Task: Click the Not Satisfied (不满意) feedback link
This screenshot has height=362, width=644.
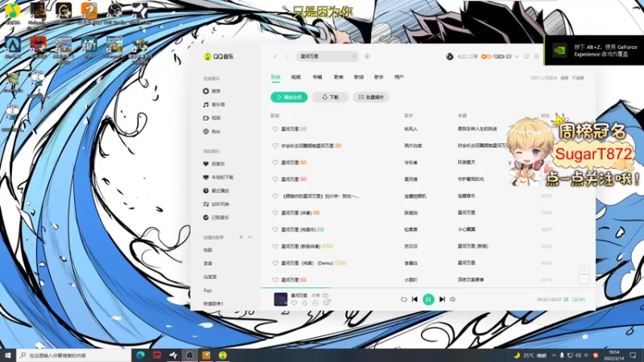Action: (578, 78)
